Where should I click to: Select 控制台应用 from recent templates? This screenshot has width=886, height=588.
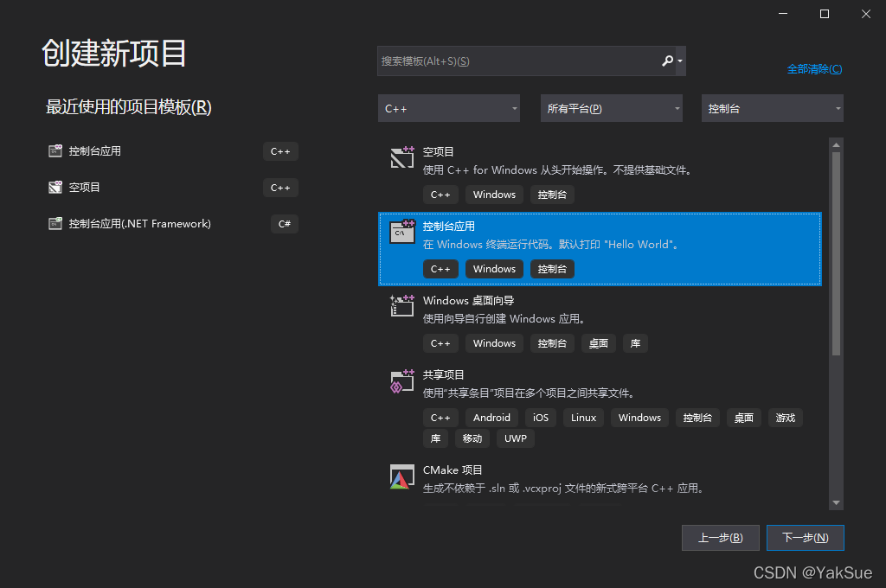[95, 150]
